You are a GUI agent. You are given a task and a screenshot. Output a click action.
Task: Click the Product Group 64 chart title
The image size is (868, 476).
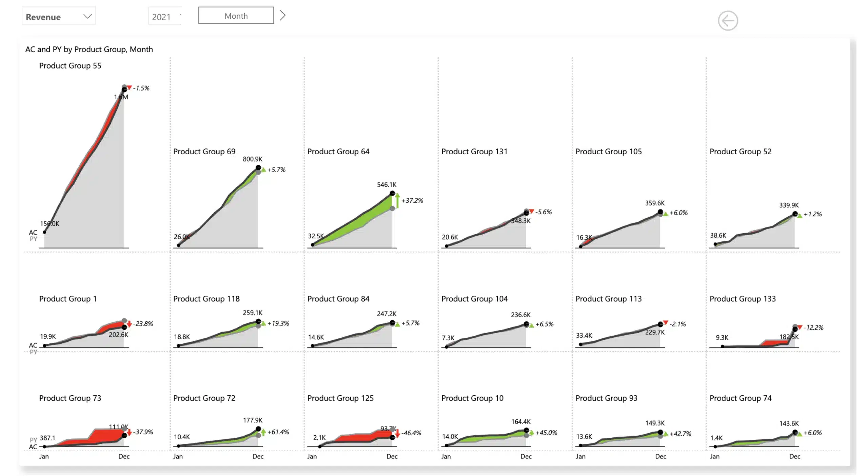(338, 152)
